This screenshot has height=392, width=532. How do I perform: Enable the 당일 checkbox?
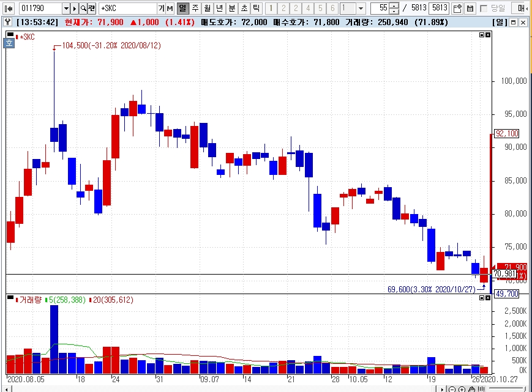(484, 9)
